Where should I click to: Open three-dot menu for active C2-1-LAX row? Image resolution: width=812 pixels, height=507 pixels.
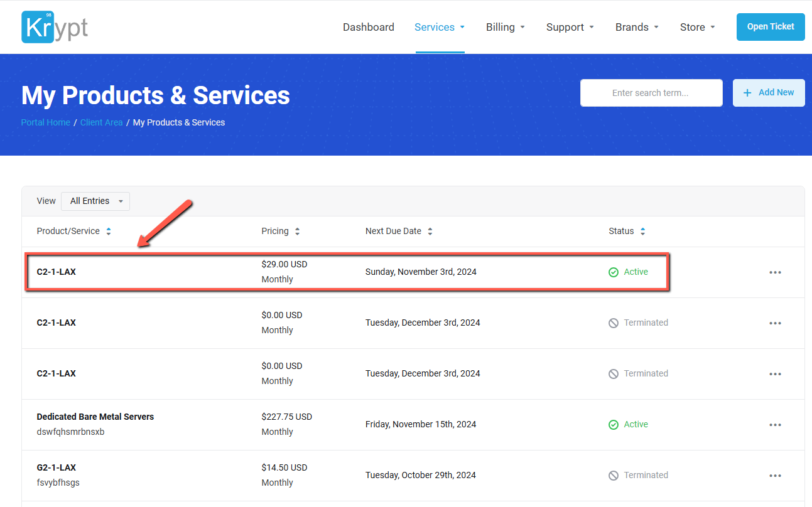click(x=775, y=272)
